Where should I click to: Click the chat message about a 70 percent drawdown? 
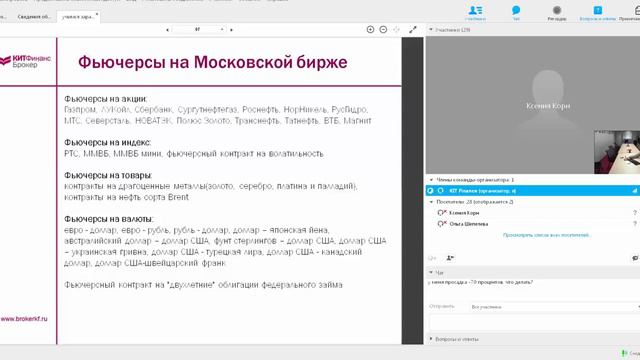(x=480, y=282)
